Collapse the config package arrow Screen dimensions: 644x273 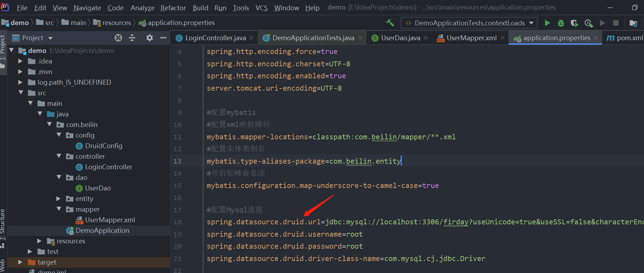click(59, 135)
